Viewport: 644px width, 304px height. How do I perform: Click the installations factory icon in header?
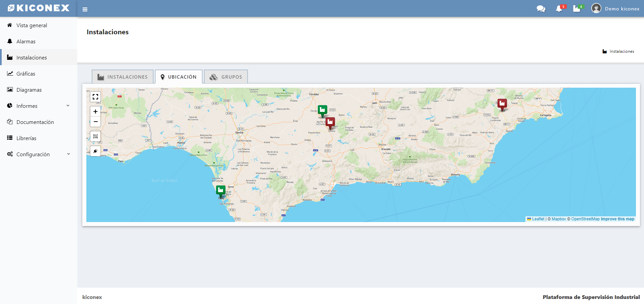click(577, 9)
